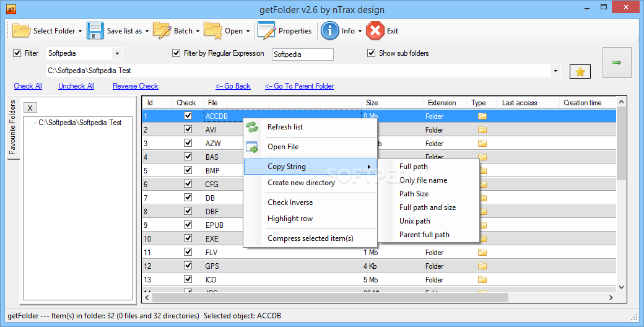This screenshot has width=644, height=327.
Task: Click the folder type icon in GPS row
Action: point(482,266)
